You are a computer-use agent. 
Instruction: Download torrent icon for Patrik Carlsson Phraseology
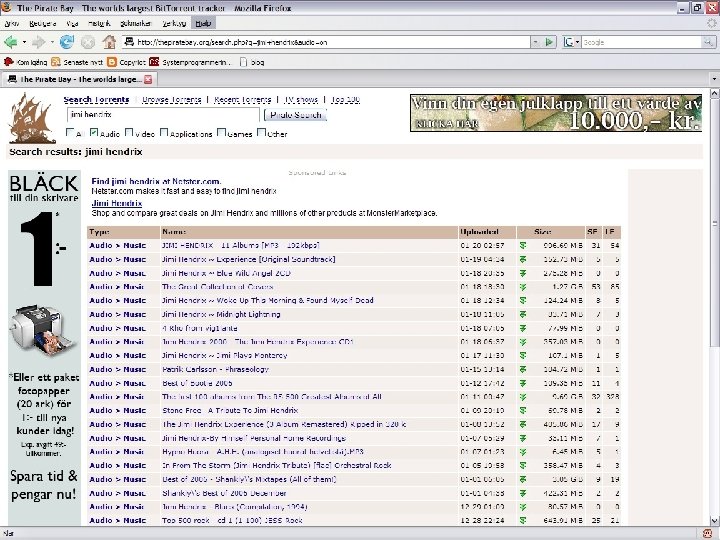[x=523, y=369]
